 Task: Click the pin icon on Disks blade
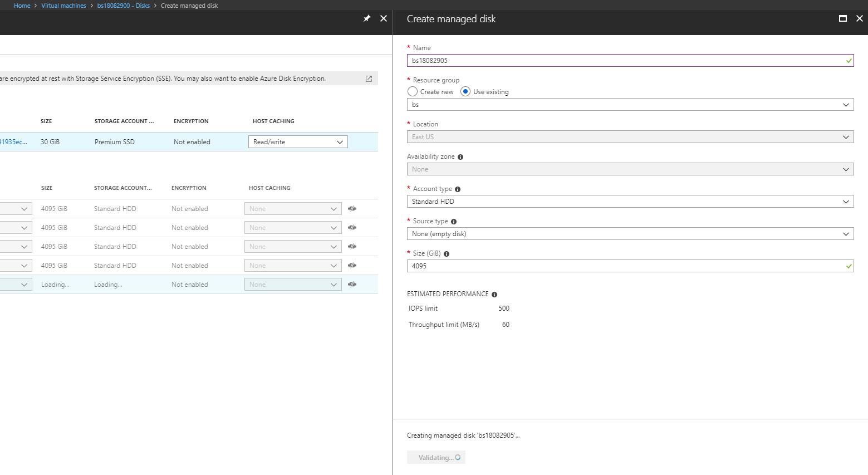click(367, 18)
